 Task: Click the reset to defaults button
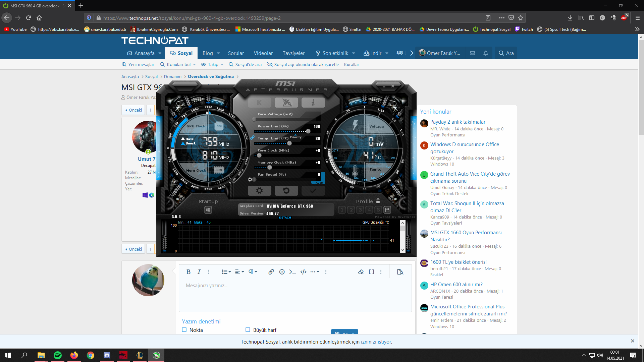pos(286,191)
